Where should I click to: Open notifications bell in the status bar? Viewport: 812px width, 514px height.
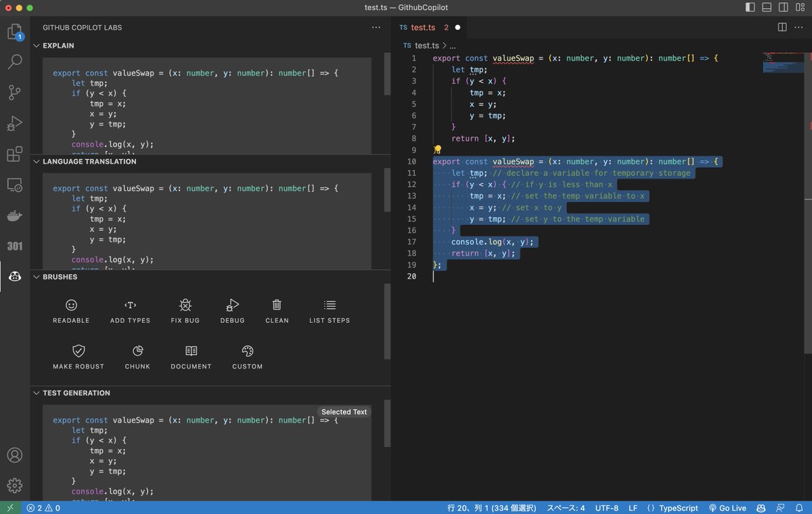(x=799, y=508)
